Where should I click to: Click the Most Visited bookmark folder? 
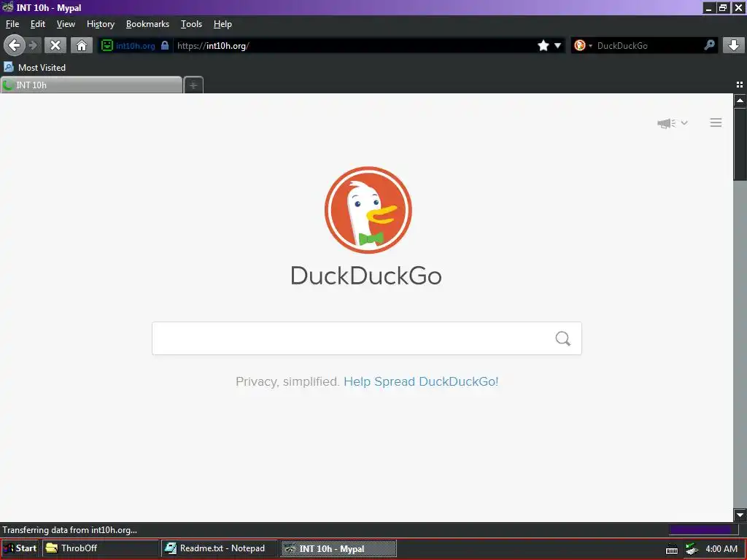pos(35,68)
